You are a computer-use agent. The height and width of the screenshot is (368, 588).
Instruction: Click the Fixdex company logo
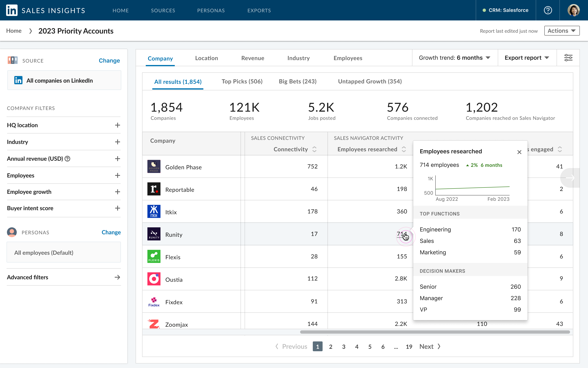[154, 301]
